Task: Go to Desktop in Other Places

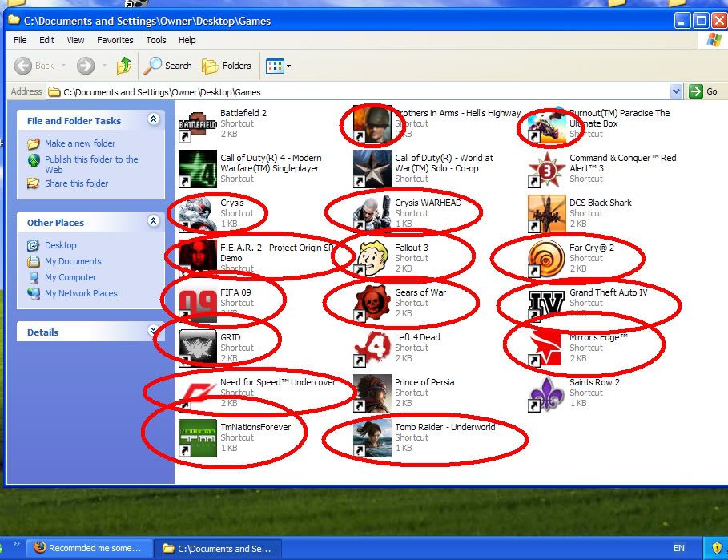Action: click(x=60, y=245)
